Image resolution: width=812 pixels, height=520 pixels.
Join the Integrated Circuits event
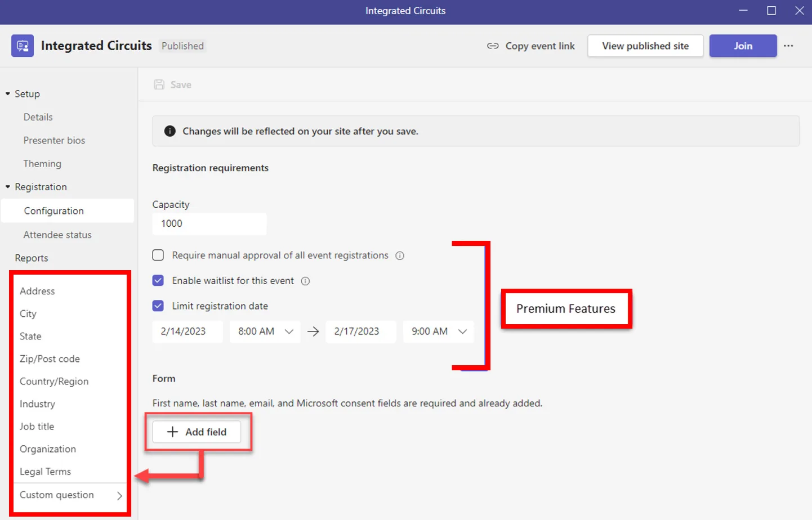click(x=743, y=46)
